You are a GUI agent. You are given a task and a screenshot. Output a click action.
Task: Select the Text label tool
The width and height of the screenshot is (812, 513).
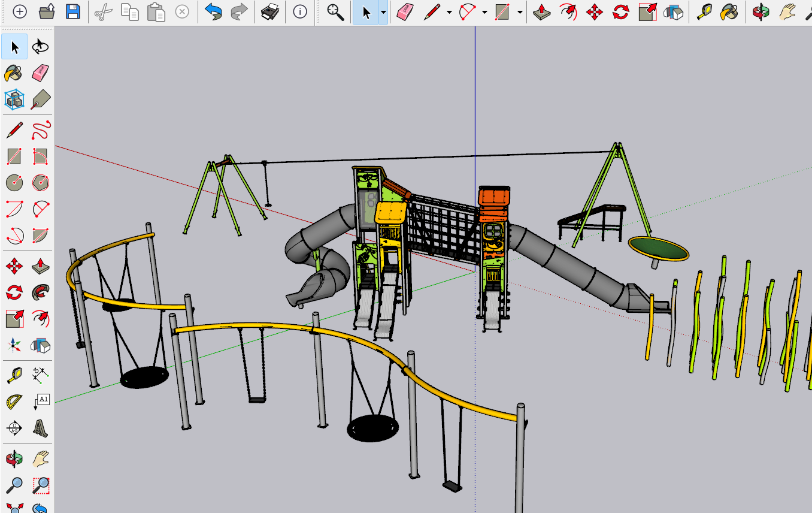tap(41, 402)
